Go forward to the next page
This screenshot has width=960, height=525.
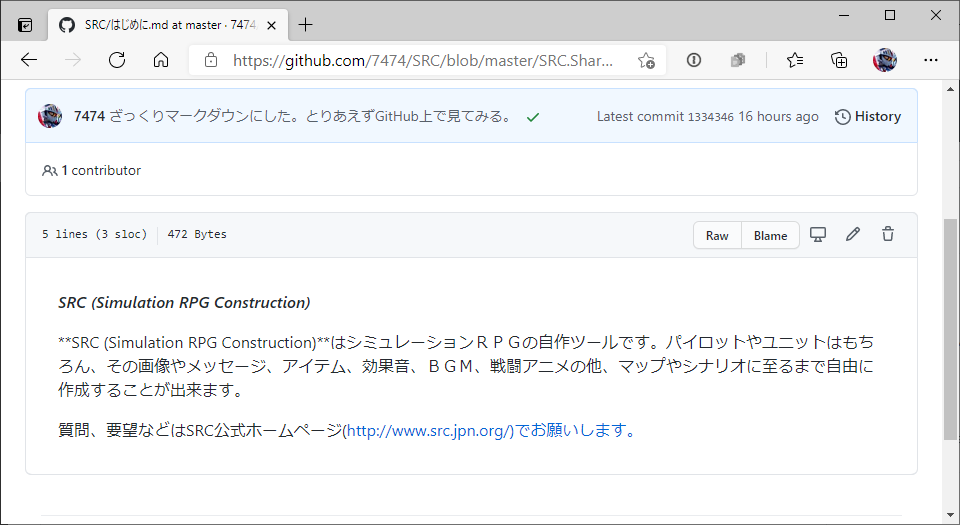[x=73, y=60]
